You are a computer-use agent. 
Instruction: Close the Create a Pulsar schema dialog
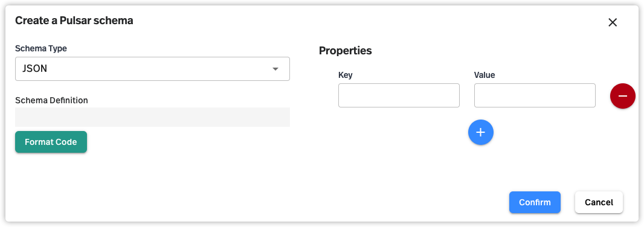[x=613, y=22]
